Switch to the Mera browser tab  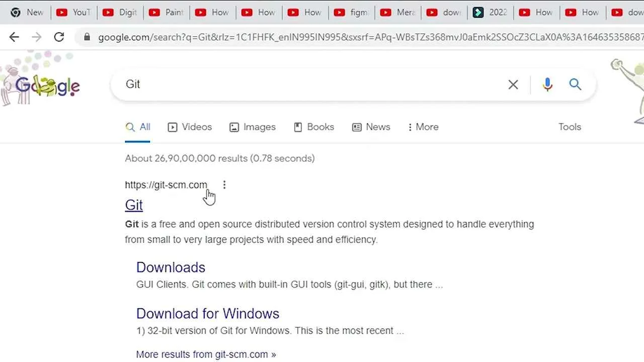click(x=397, y=12)
